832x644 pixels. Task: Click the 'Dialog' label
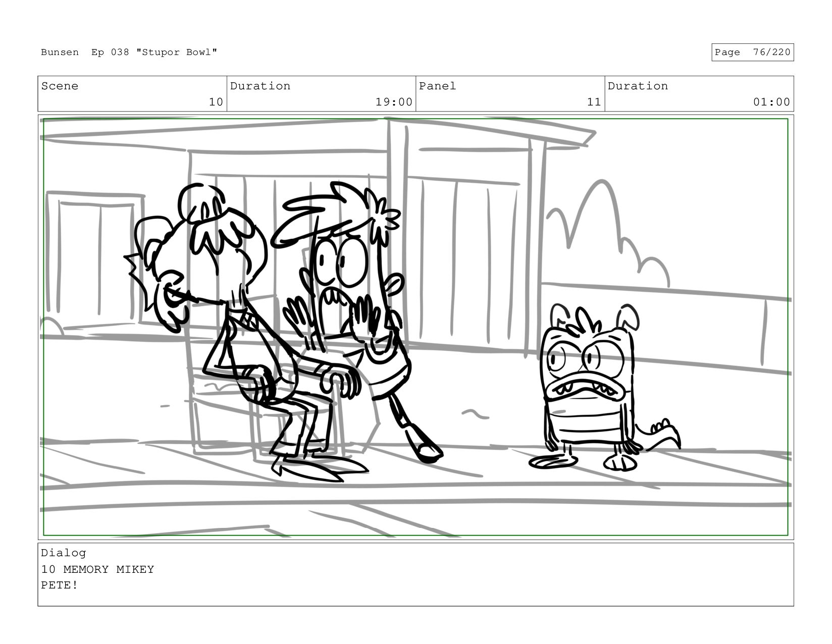click(64, 553)
